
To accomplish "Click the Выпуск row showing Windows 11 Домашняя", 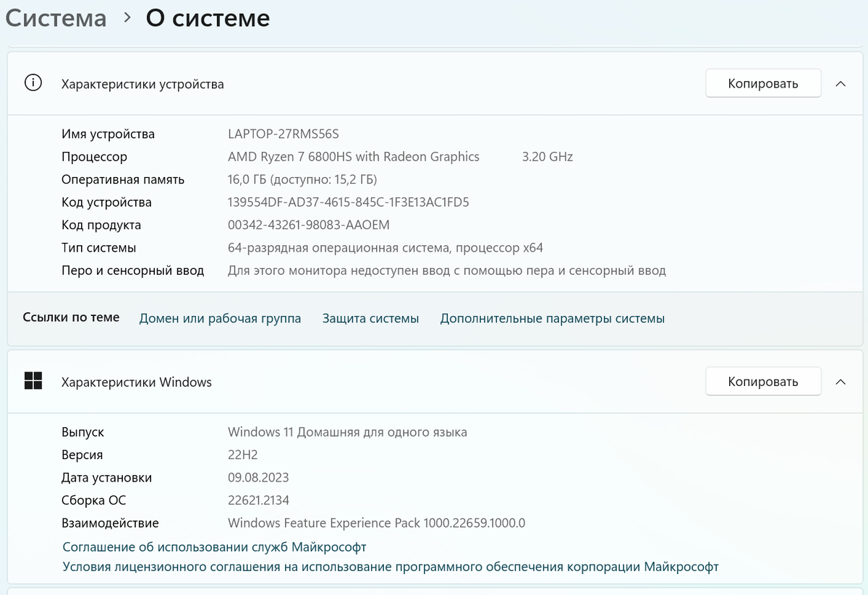I will point(348,432).
